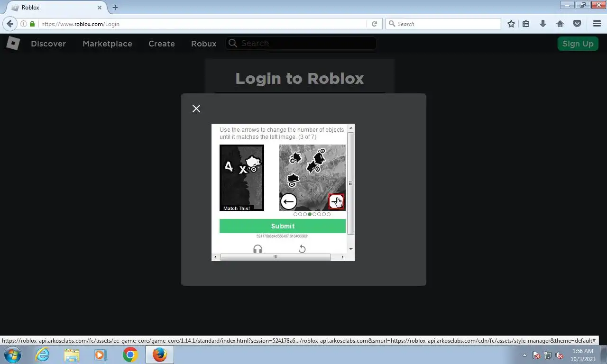Open Windows Media Player from taskbar

click(x=101, y=355)
